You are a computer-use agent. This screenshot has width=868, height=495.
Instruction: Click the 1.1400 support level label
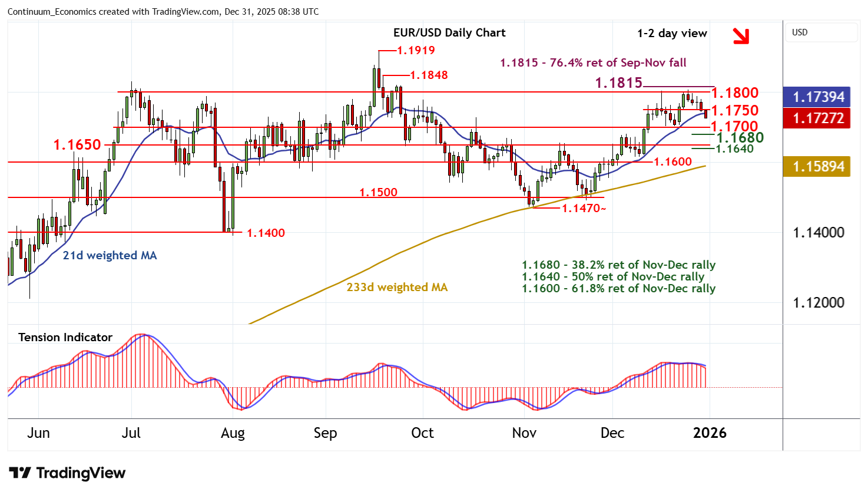point(265,233)
